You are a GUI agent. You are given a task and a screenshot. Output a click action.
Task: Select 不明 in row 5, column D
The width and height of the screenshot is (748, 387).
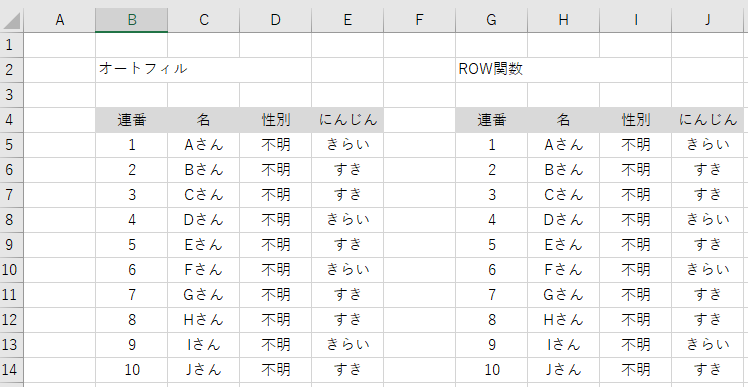[x=276, y=145]
